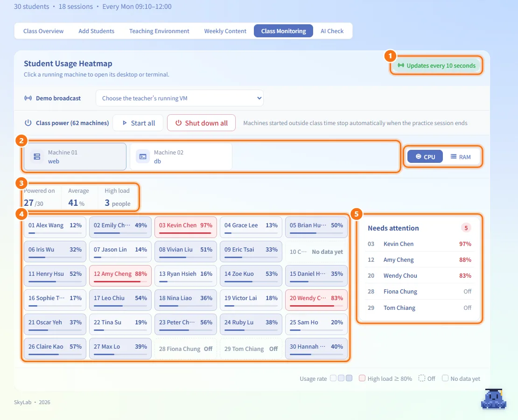Switch heatmap metric to RAM

pos(461,157)
